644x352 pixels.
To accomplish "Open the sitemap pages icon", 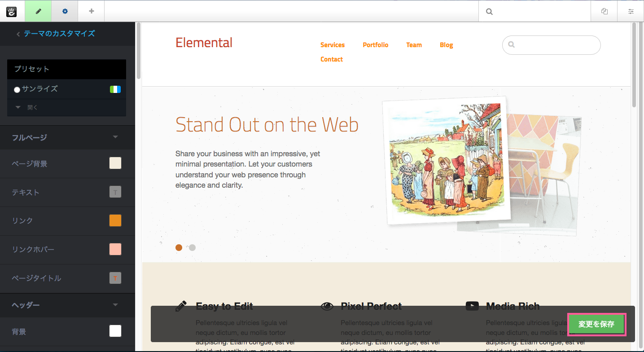I will pyautogui.click(x=605, y=12).
